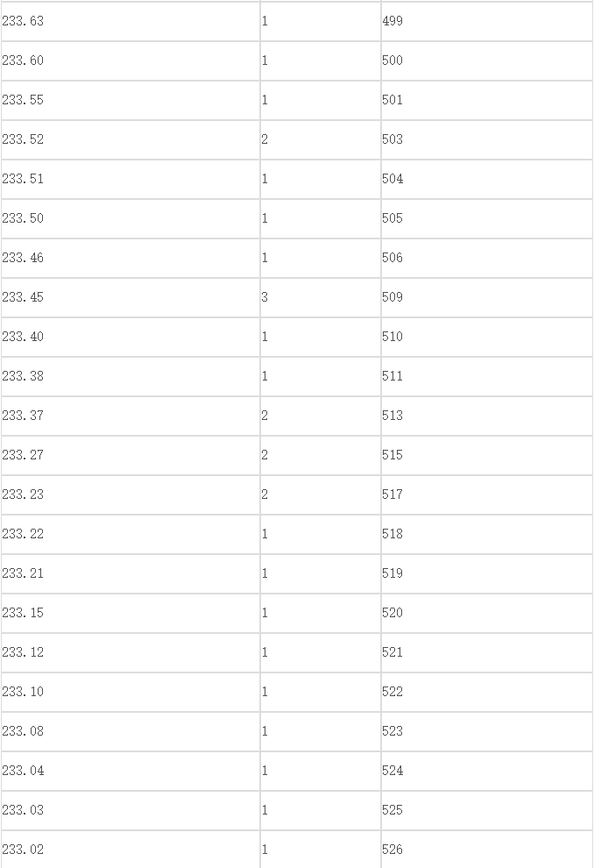Click the cumulative value 517
Image resolution: width=594 pixels, height=868 pixels.
tap(487, 494)
